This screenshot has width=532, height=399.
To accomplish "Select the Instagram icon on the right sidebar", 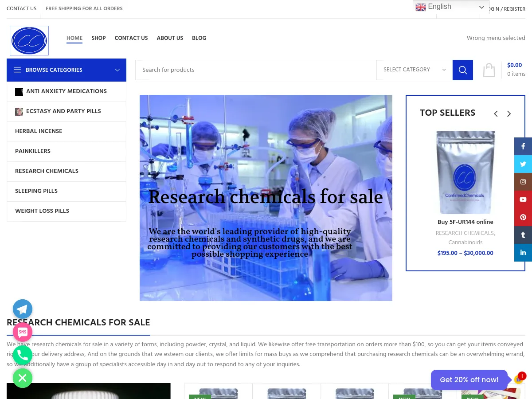I will click(x=523, y=182).
